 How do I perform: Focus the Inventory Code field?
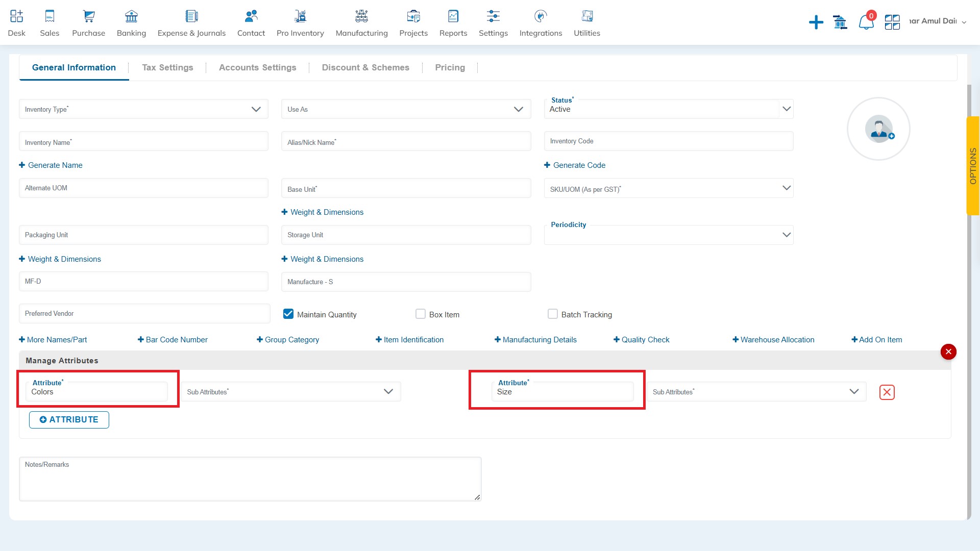click(669, 141)
